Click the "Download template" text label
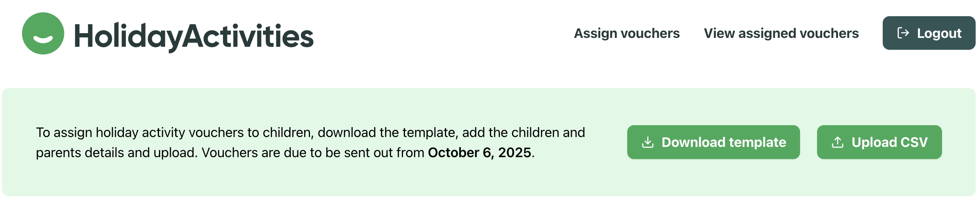Screen dimensions: 980x199 pos(723,142)
